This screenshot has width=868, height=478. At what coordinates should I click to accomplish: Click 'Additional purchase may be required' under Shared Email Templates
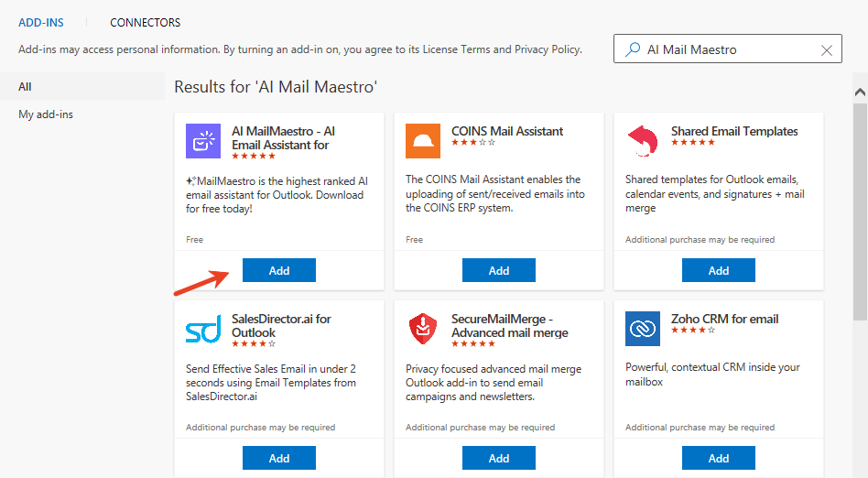pyautogui.click(x=700, y=240)
